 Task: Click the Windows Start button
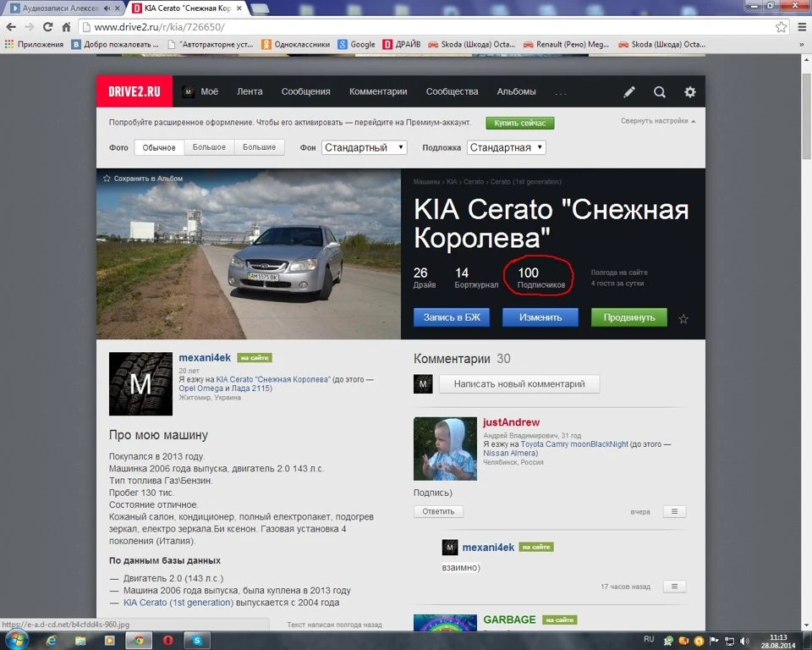pyautogui.click(x=15, y=640)
